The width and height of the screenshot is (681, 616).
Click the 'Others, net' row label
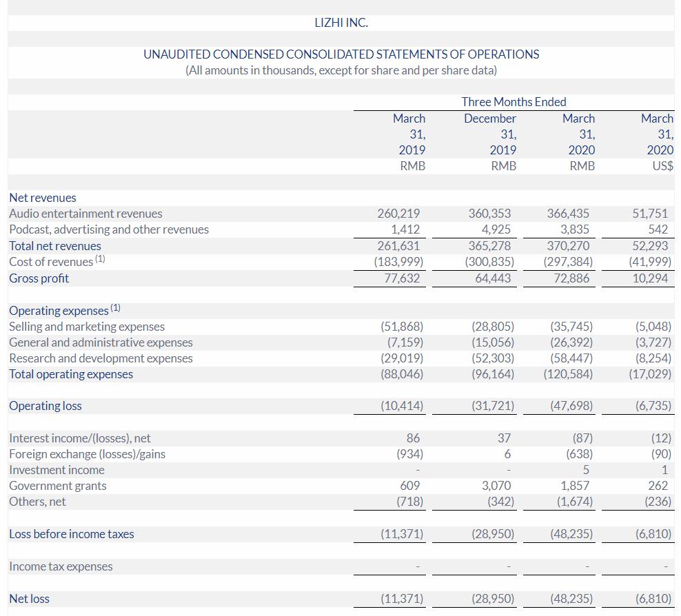[37, 502]
